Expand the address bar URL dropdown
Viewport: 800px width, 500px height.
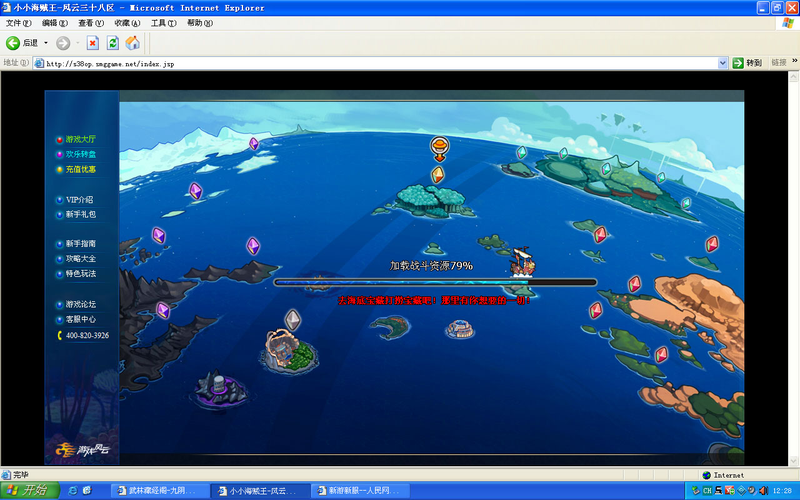point(722,63)
